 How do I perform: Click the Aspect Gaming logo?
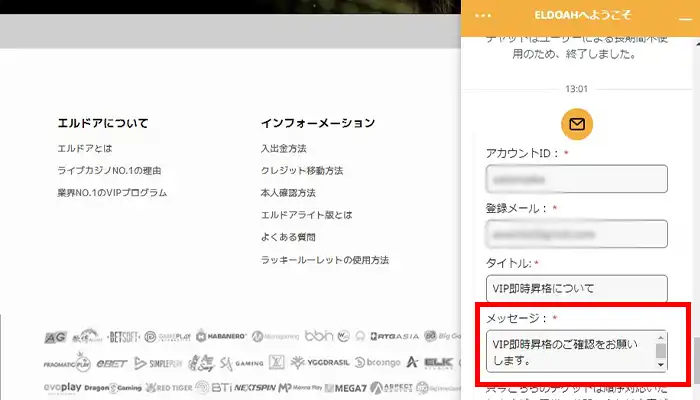pyautogui.click(x=392, y=388)
